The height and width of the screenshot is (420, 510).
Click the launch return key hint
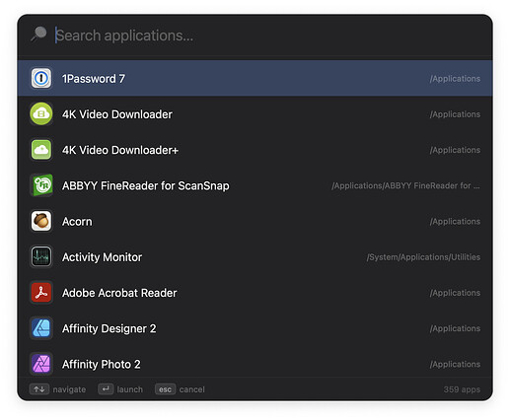(120, 389)
